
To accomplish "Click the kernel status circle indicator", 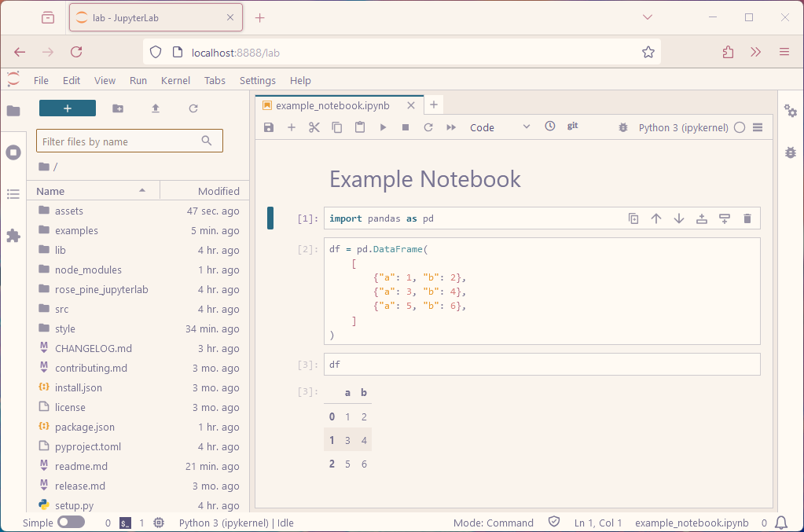I will point(740,127).
